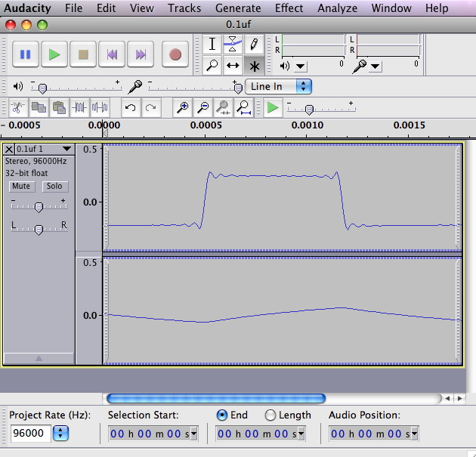This screenshot has width=476, height=457.
Task: Click the Zoom Out magnifier
Action: [202, 107]
